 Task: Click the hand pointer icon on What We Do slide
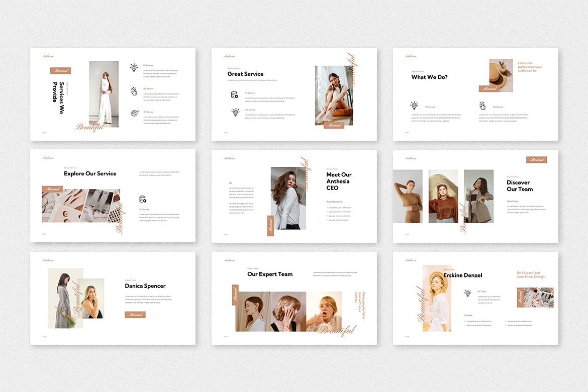[482, 106]
